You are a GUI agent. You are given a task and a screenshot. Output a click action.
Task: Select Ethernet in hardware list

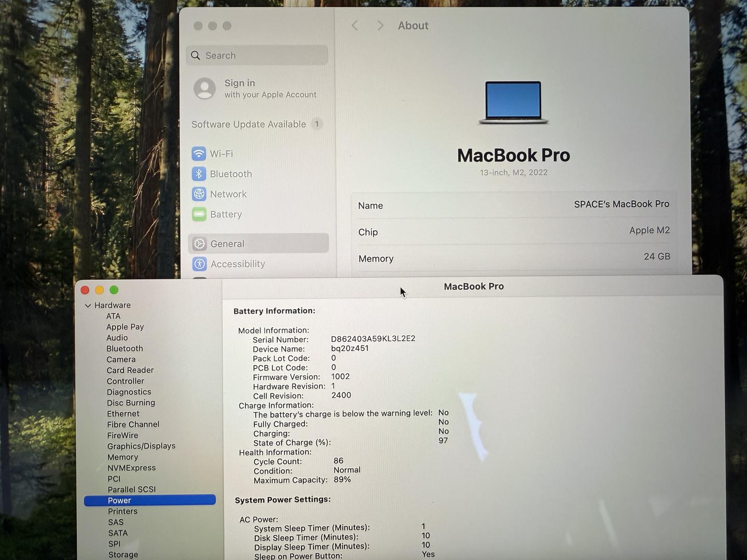click(x=123, y=414)
